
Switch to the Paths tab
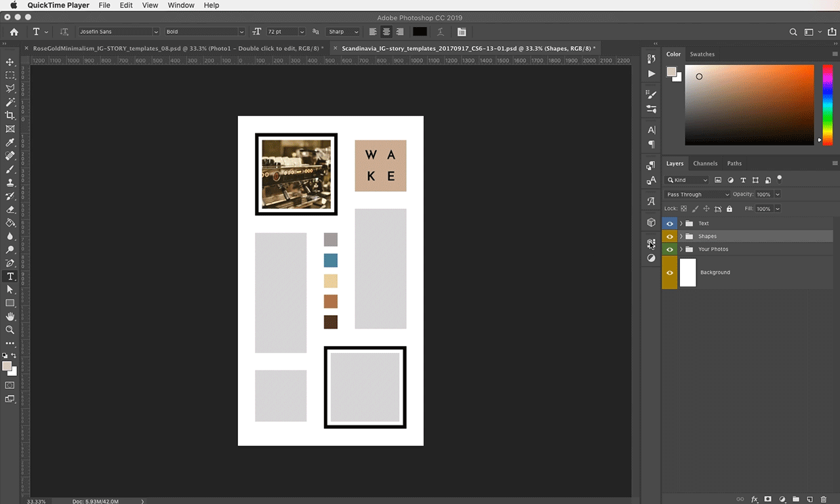(x=734, y=163)
